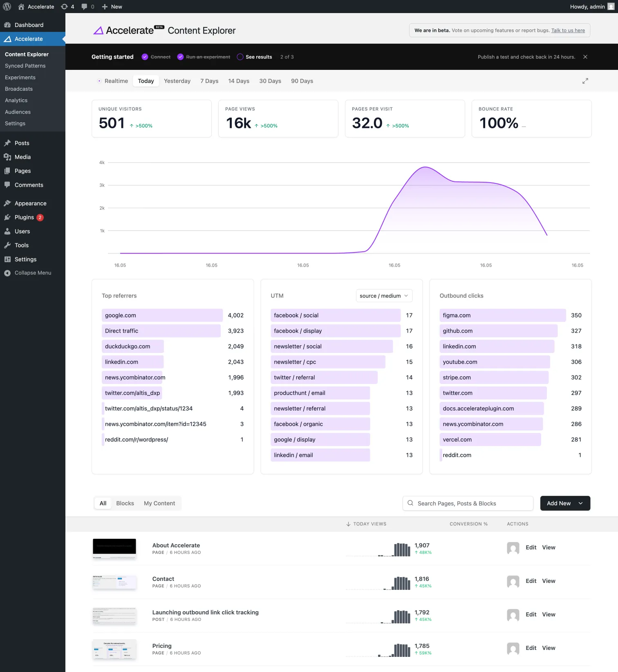Toggle the Connect step checkmark
The image size is (618, 672).
[145, 57]
